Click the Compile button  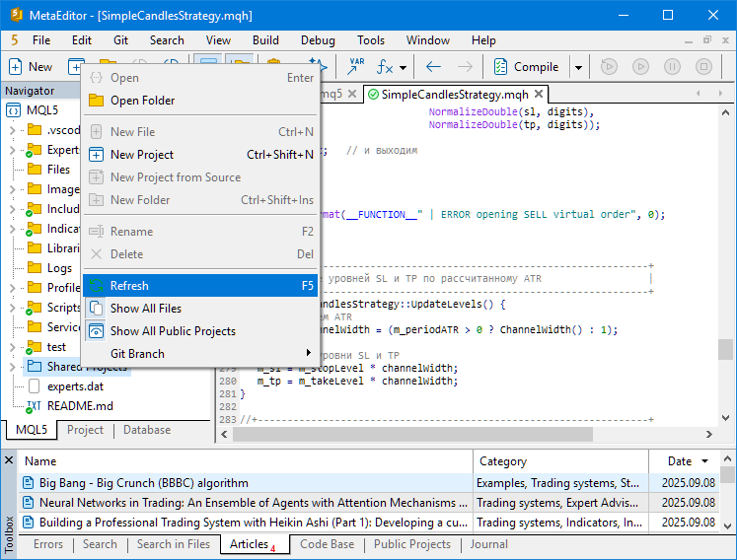coord(527,67)
